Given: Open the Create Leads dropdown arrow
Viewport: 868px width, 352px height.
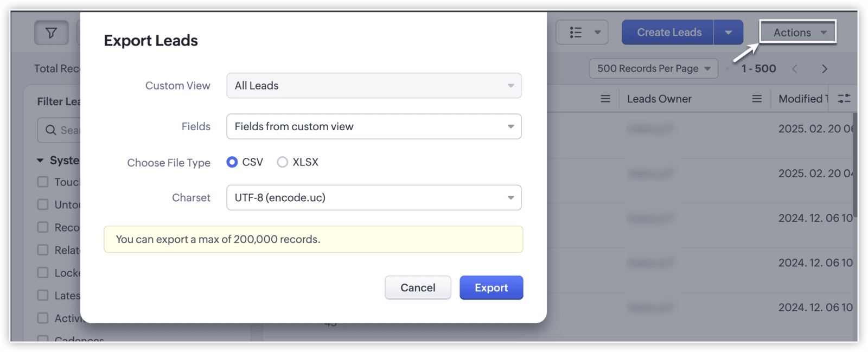Looking at the screenshot, I should [x=728, y=33].
